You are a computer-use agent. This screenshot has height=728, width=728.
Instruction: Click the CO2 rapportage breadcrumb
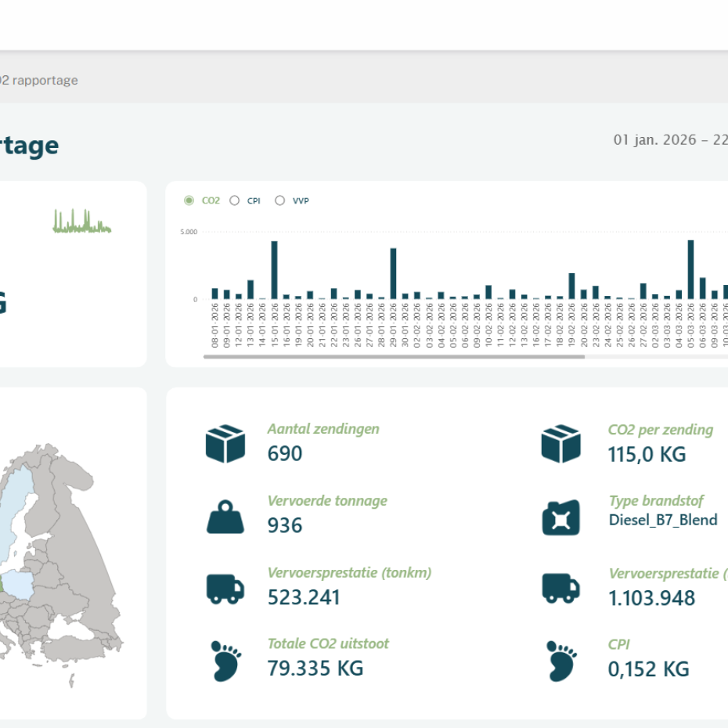(x=39, y=81)
